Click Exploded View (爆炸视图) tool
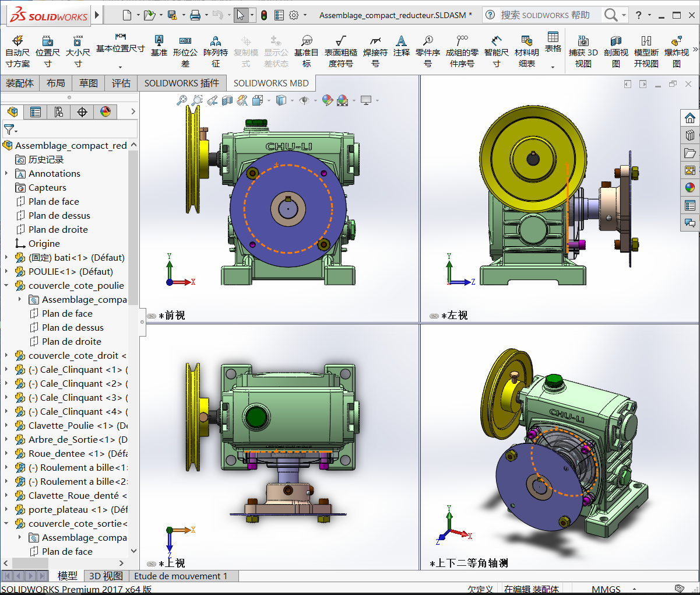The height and width of the screenshot is (595, 700). coord(677,51)
